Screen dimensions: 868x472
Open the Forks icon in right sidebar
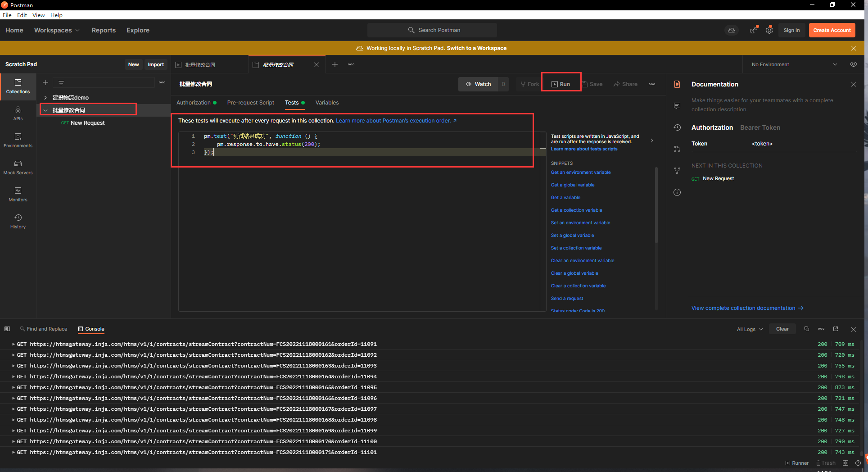677,171
